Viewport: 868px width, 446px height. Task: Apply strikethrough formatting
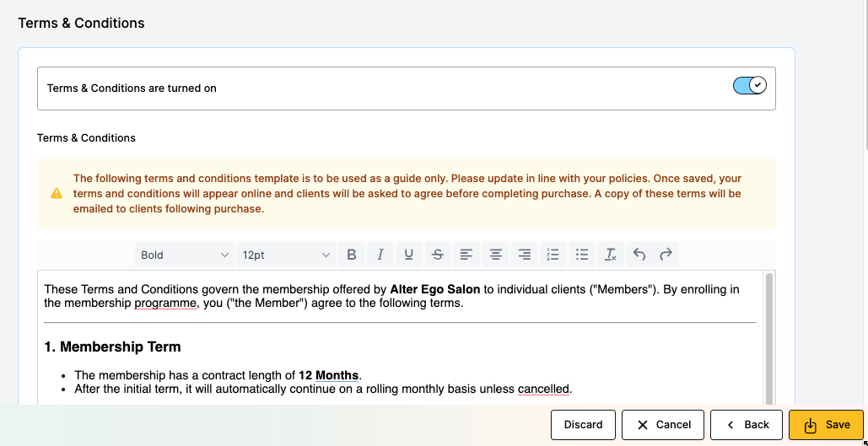(437, 255)
